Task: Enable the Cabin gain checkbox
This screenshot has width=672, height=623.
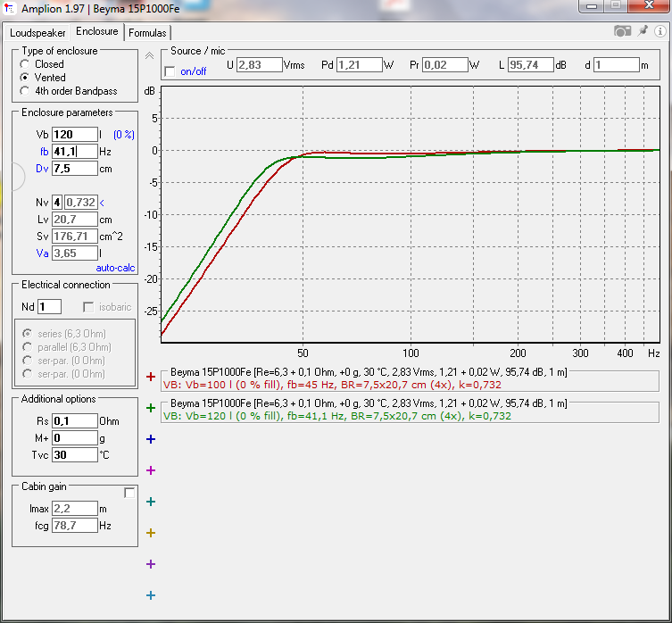Action: tap(129, 493)
